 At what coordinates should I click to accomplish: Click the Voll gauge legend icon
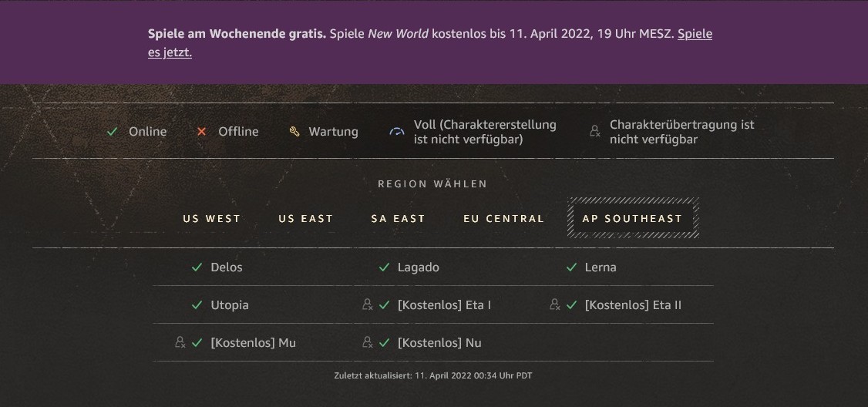[x=397, y=132]
